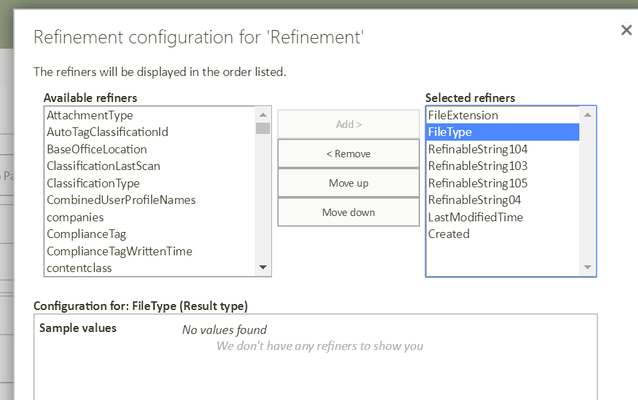
Task: Choose RefinableString105 from Selected refiners
Action: pyautogui.click(x=503, y=183)
